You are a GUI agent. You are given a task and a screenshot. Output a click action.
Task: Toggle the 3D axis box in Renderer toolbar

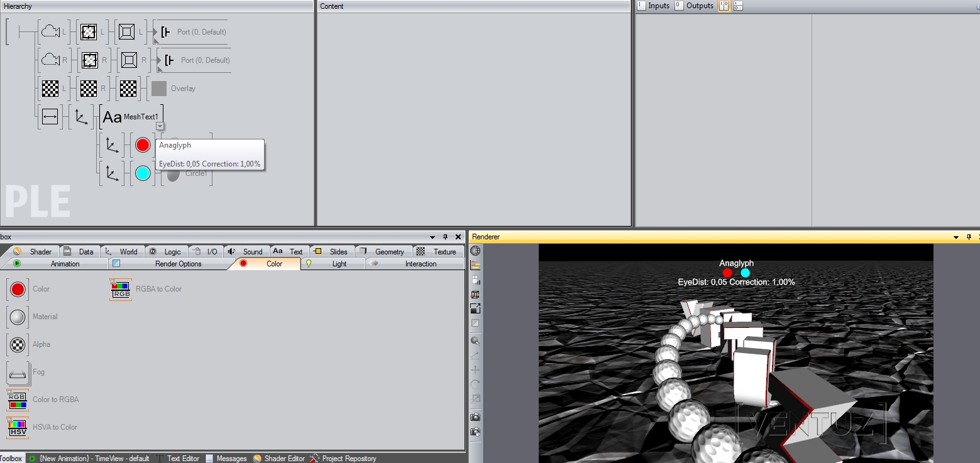click(x=475, y=294)
